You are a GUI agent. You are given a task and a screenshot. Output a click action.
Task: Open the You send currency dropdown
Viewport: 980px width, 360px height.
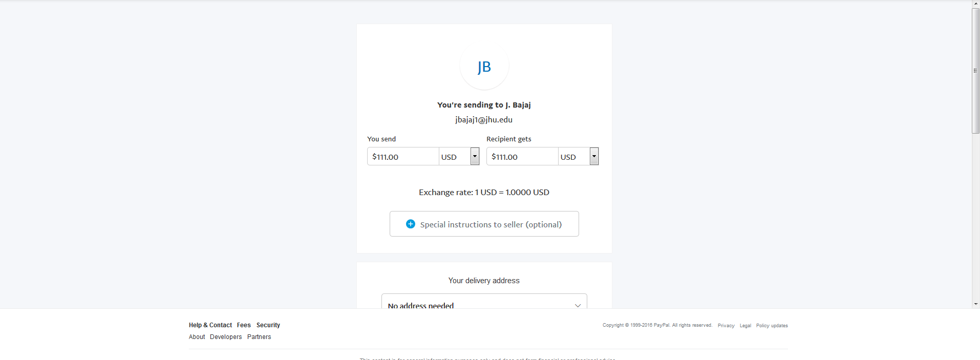[x=475, y=156]
